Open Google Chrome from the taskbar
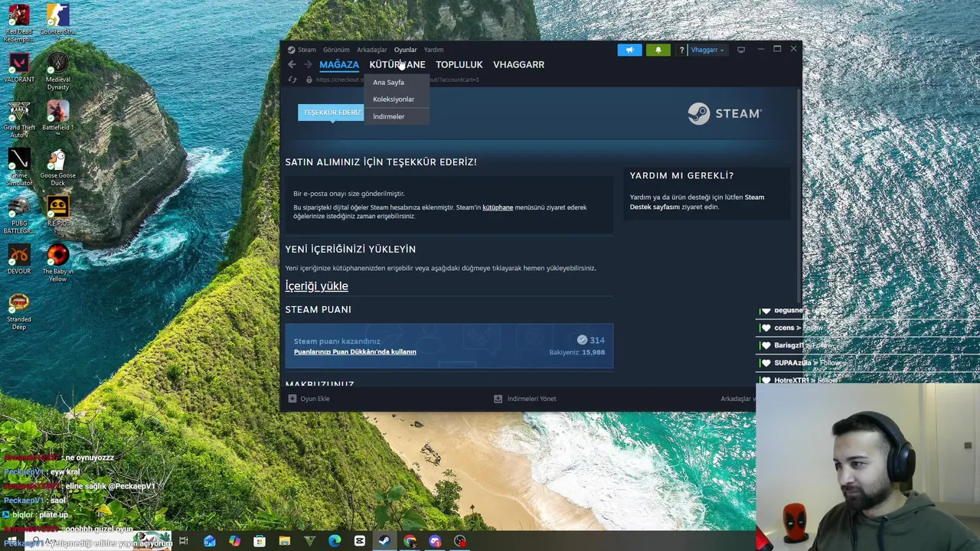This screenshot has width=980, height=551. pyautogui.click(x=410, y=541)
